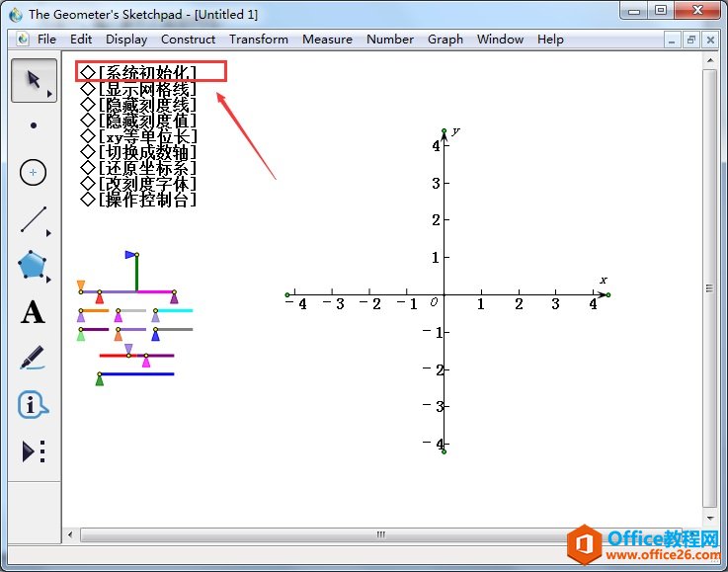The width and height of the screenshot is (728, 572).
Task: Open the Graph menu
Action: pos(445,40)
